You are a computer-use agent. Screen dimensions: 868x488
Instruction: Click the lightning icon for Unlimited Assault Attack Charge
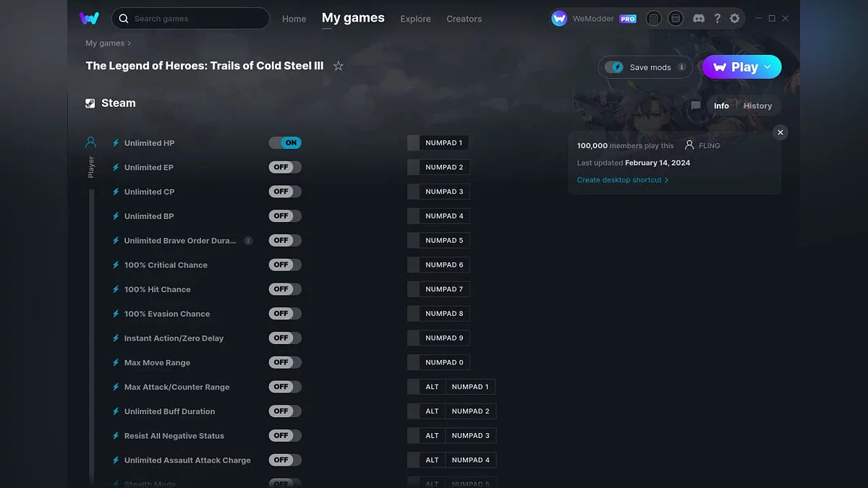pos(116,461)
